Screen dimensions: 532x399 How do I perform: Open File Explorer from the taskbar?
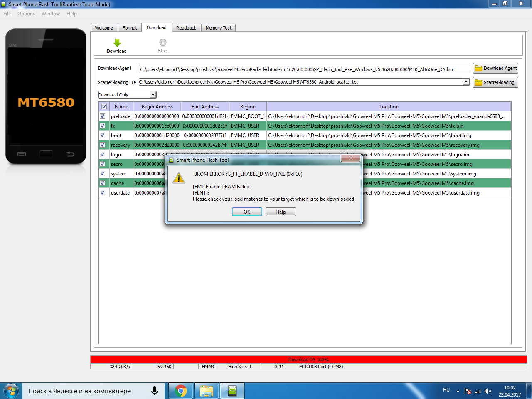point(207,391)
